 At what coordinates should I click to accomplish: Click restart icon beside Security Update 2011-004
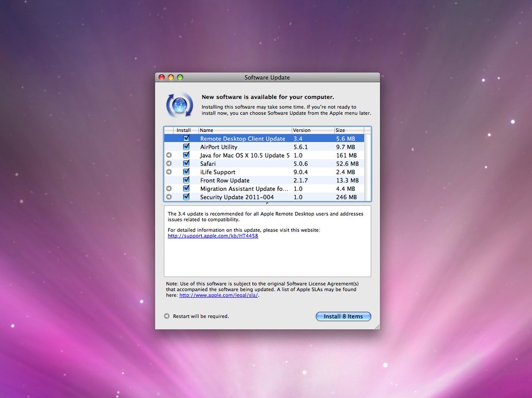(x=169, y=197)
